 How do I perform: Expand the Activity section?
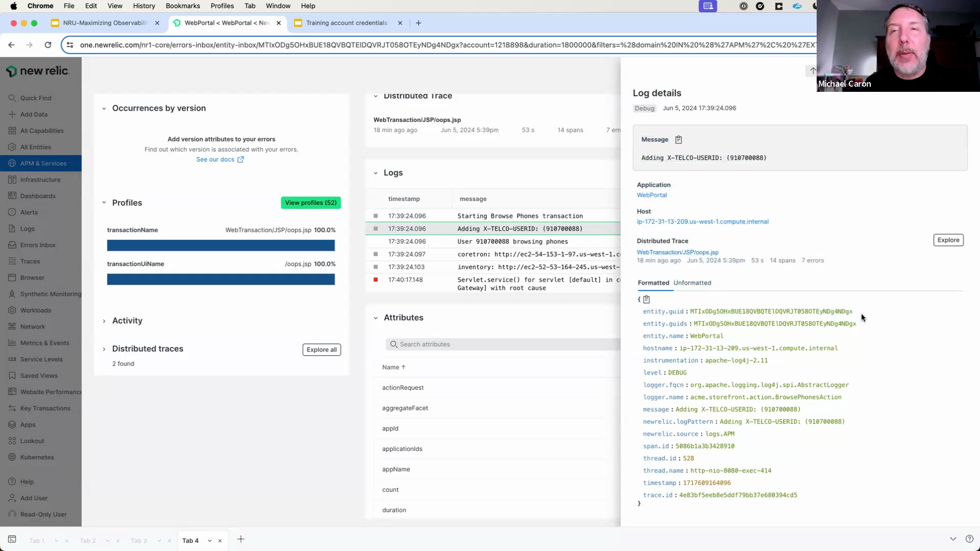point(104,321)
